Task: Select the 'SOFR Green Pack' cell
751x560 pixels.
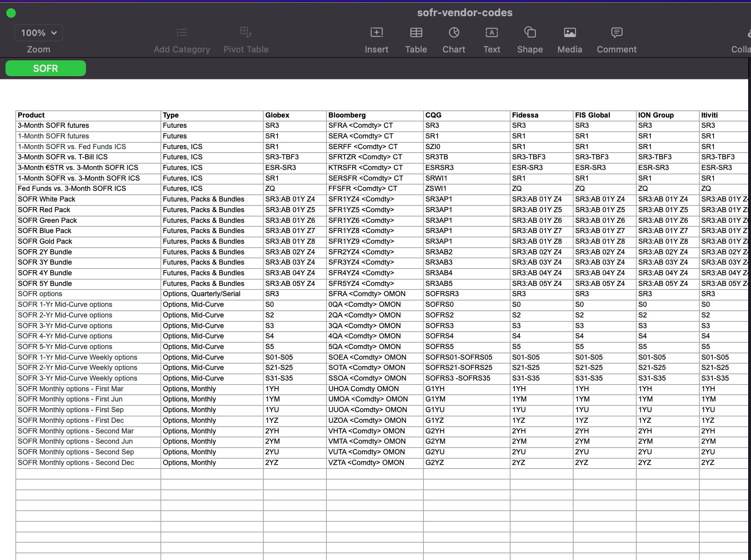Action: pyautogui.click(x=88, y=220)
